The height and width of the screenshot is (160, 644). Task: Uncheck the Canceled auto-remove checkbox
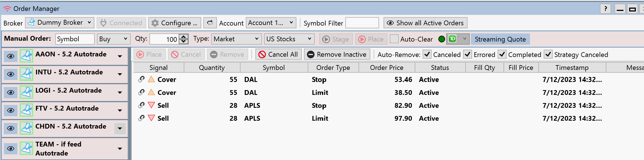(427, 54)
